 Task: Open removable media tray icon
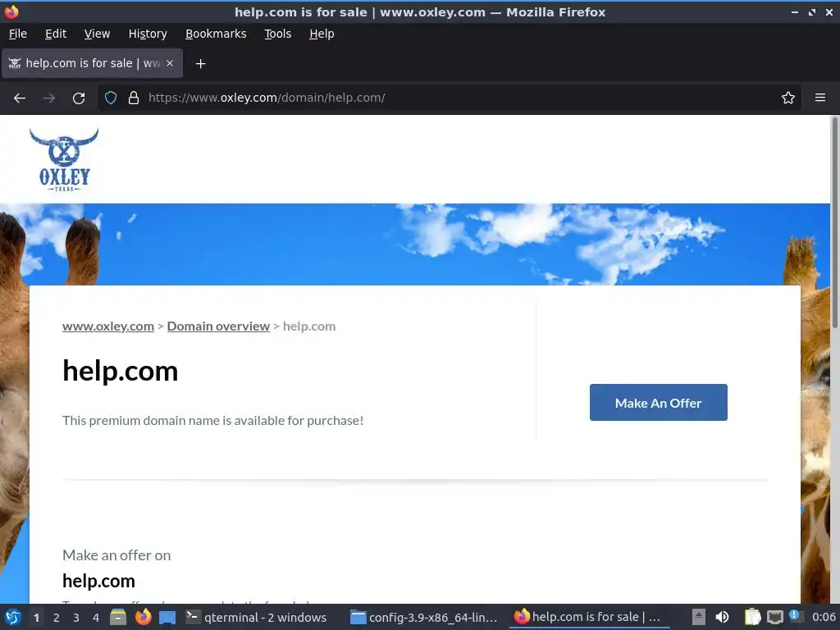(699, 617)
